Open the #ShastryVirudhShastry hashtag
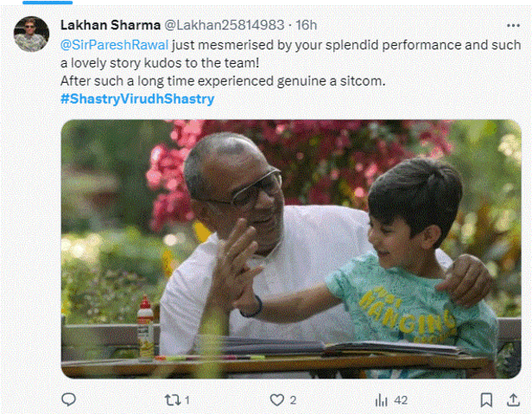Viewport: 532px width, 414px height. 137,99
